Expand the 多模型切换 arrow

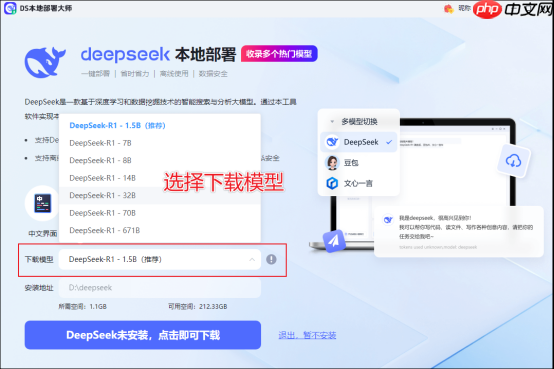(332, 122)
